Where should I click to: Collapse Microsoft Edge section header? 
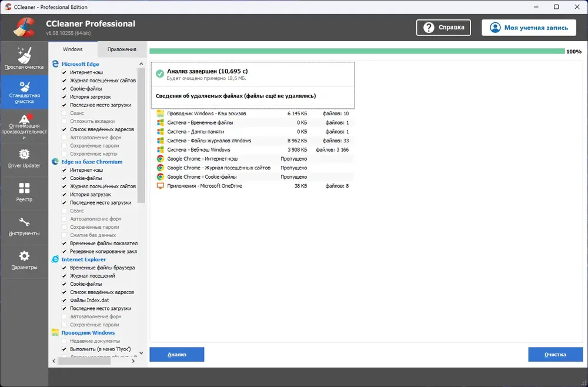(80, 64)
